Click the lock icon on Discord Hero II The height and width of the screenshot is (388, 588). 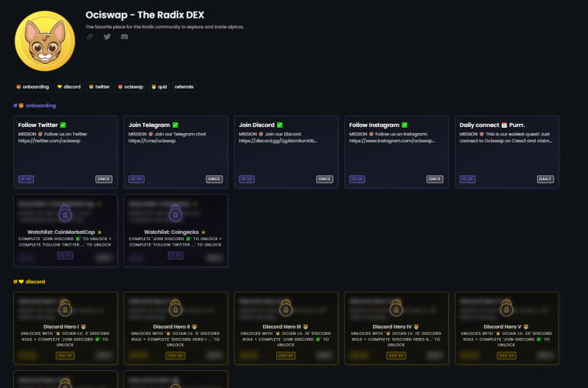coord(175,308)
